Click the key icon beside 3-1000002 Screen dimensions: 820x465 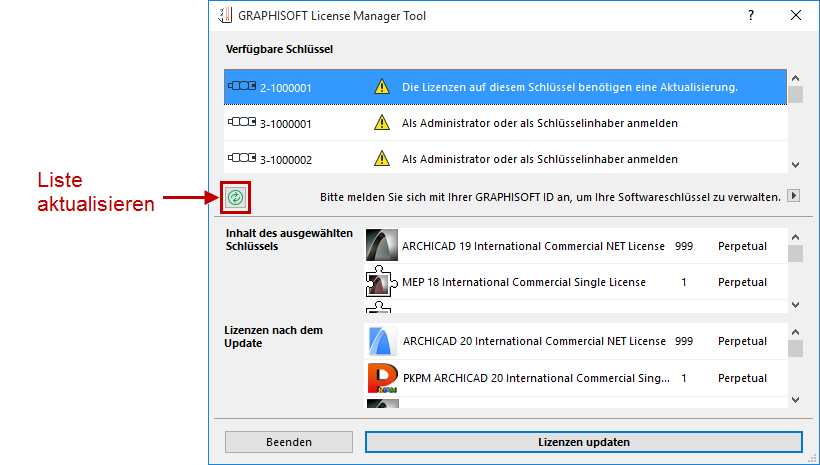(x=242, y=159)
